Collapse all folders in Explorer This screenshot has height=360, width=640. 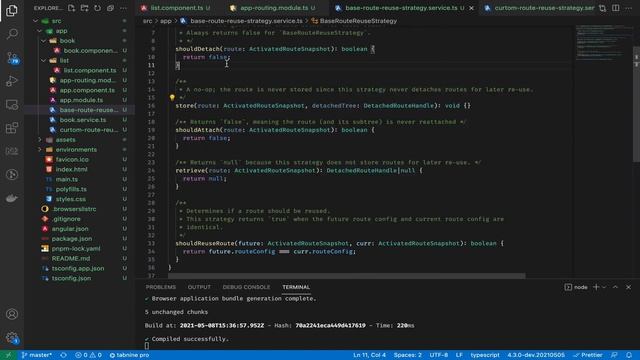110,8
